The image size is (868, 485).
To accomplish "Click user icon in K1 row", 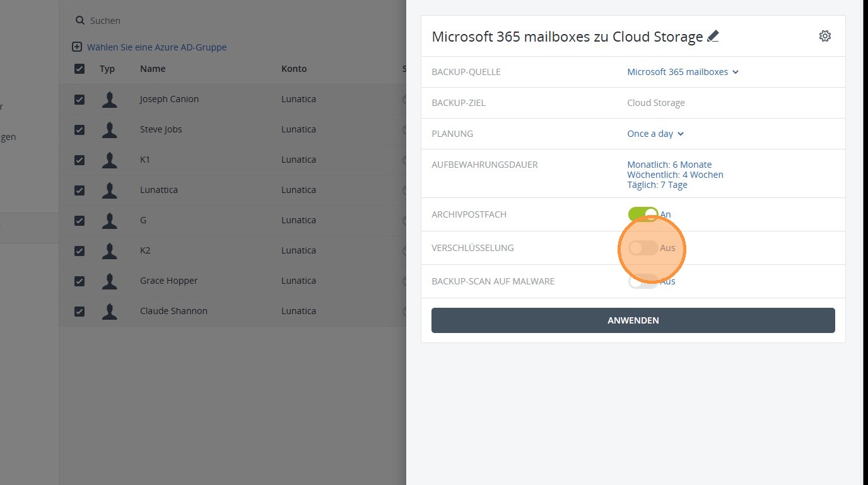I will click(x=110, y=160).
